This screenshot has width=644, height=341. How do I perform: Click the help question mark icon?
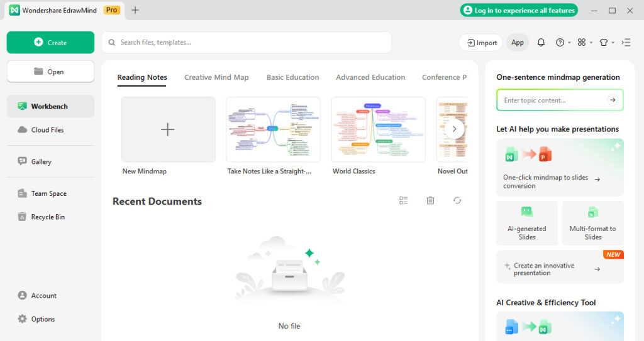560,42
